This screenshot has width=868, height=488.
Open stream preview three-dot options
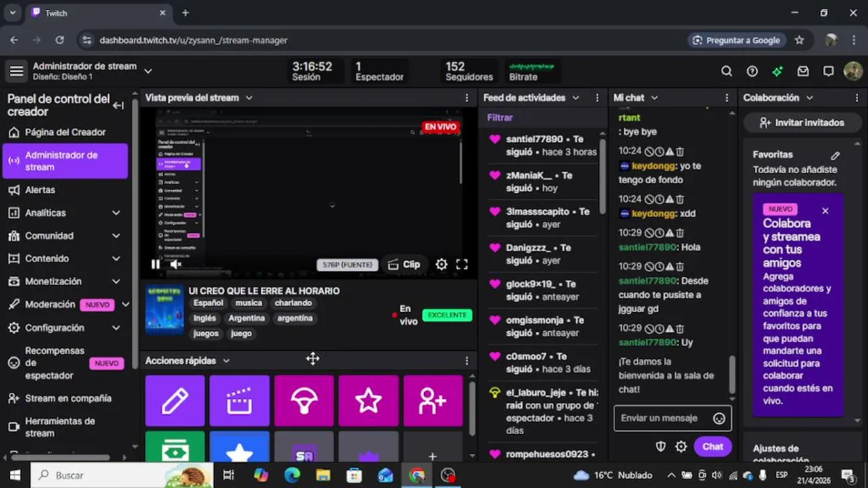click(x=467, y=98)
